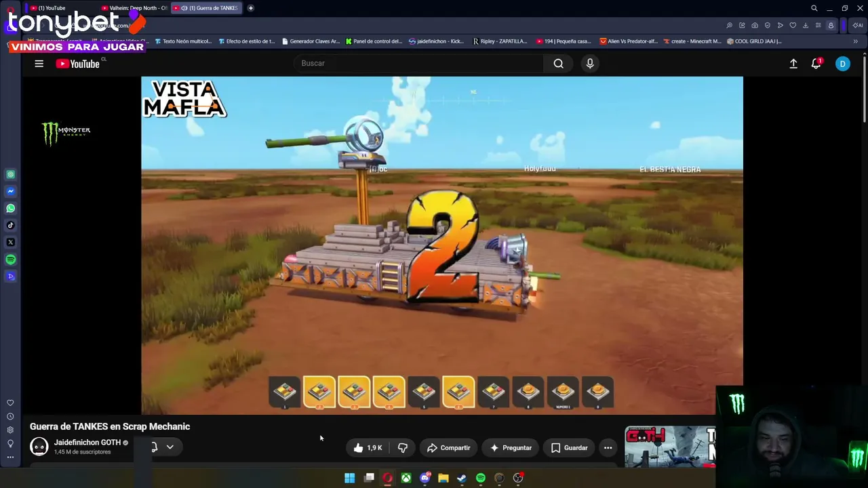Like the video with 1,9 K likes
The height and width of the screenshot is (488, 868).
pos(368,448)
